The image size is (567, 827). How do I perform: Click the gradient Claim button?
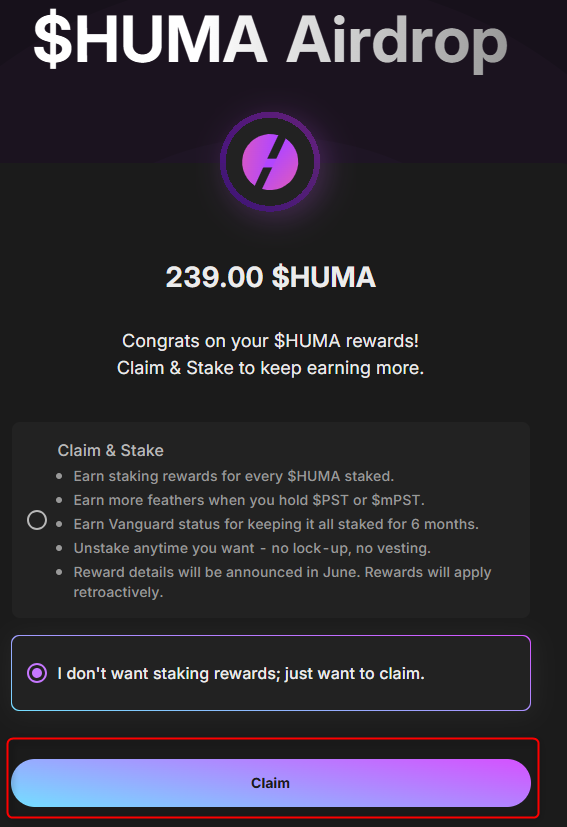(271, 783)
